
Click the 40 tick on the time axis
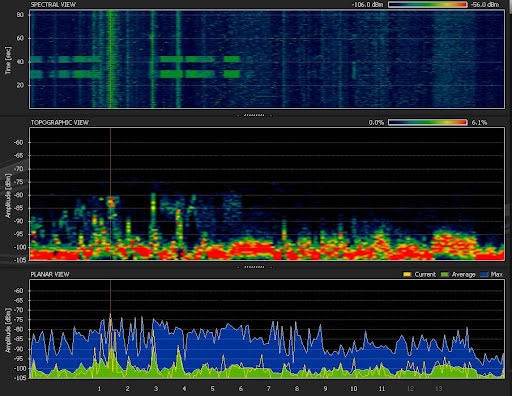pyautogui.click(x=20, y=62)
